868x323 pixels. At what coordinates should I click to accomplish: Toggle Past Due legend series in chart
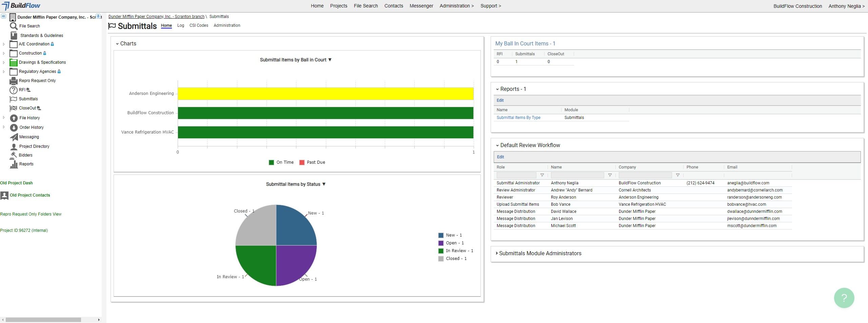(x=312, y=162)
